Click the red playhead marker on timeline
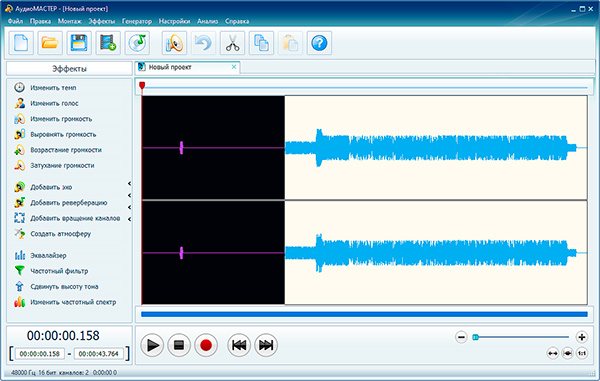This screenshot has width=600, height=381. pyautogui.click(x=142, y=85)
